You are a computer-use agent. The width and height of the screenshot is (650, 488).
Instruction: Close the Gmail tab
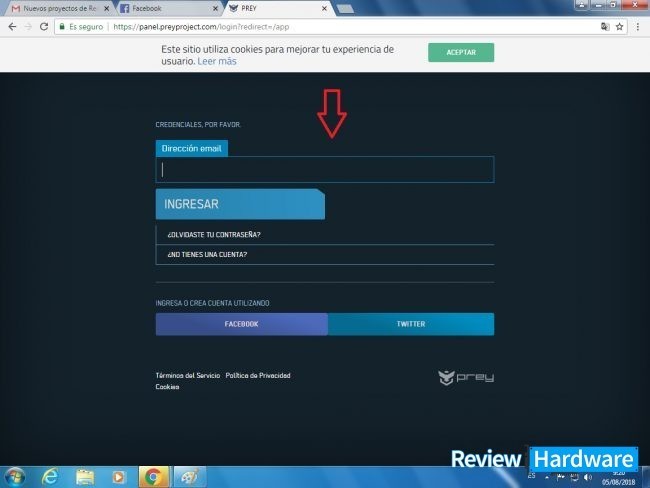click(107, 8)
